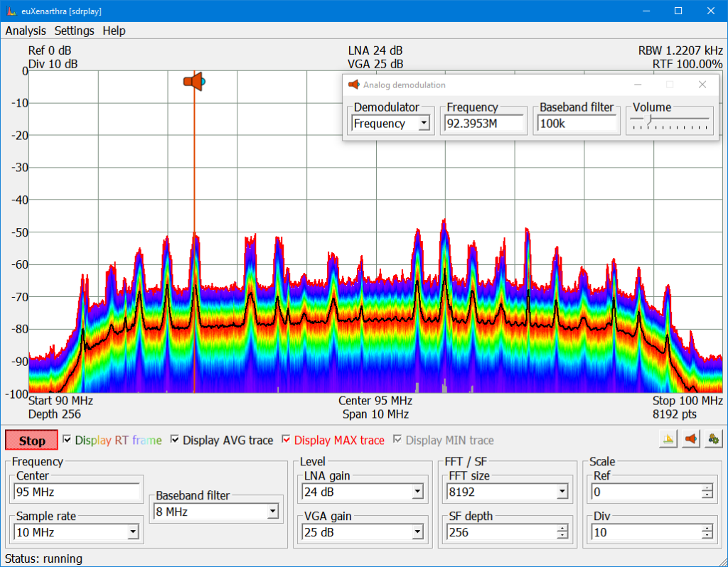Click 'Ref 0 dB' overlay text
This screenshot has height=567, width=728.
(x=50, y=50)
